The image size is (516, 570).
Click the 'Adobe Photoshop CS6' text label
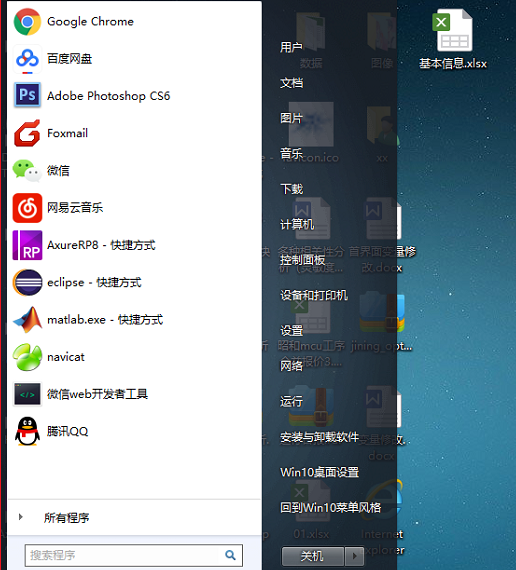108,96
